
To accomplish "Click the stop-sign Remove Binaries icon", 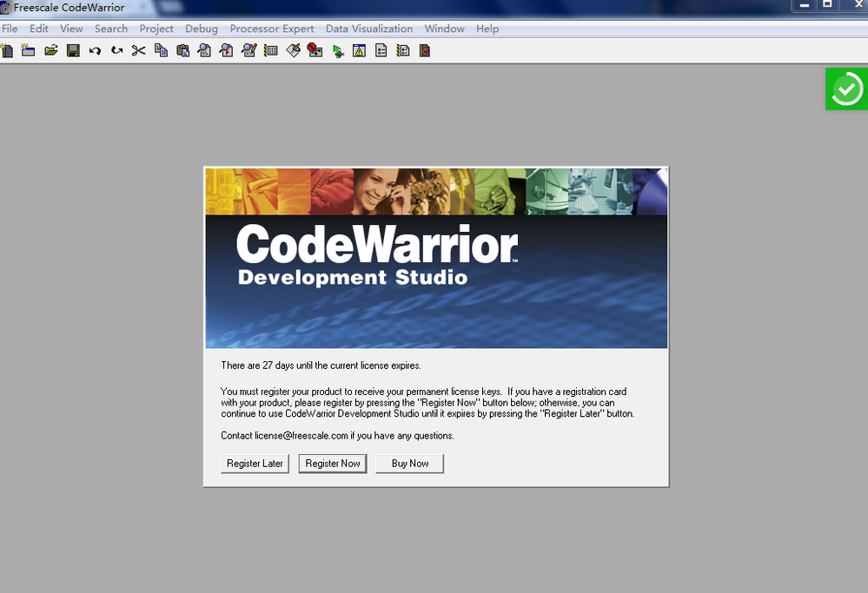I will pos(314,50).
